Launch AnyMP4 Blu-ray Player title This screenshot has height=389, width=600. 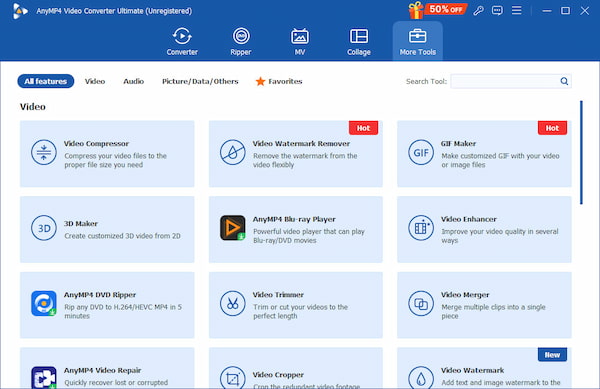[294, 219]
